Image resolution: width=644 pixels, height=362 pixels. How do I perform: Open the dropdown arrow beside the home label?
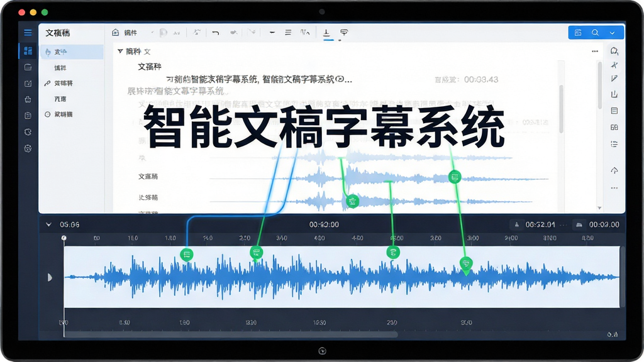pyautogui.click(x=152, y=33)
